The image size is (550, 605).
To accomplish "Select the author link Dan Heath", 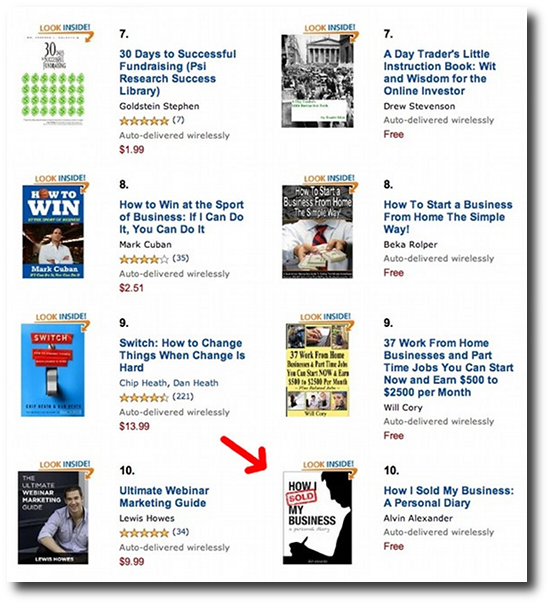I will [x=196, y=383].
